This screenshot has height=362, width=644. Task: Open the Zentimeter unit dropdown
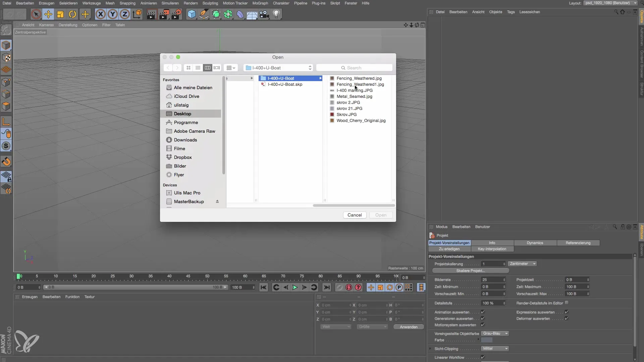tap(523, 264)
